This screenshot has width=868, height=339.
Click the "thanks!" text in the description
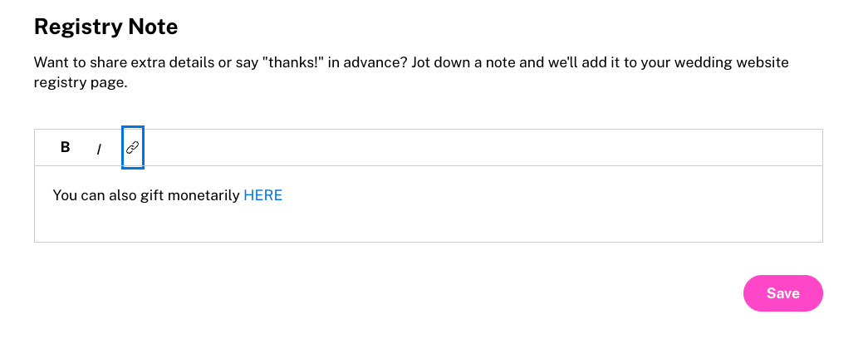(x=297, y=62)
